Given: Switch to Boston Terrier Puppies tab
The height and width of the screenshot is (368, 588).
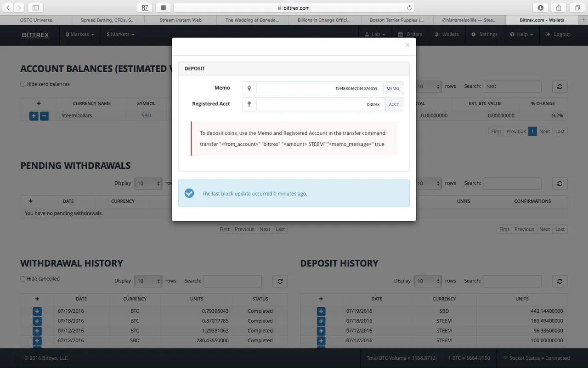Looking at the screenshot, I should coord(397,20).
